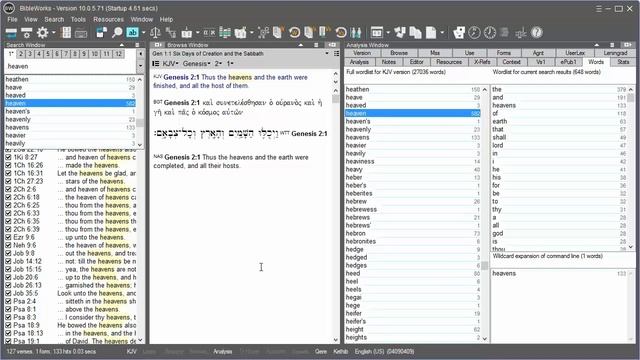Open the File menu

click(x=12, y=19)
